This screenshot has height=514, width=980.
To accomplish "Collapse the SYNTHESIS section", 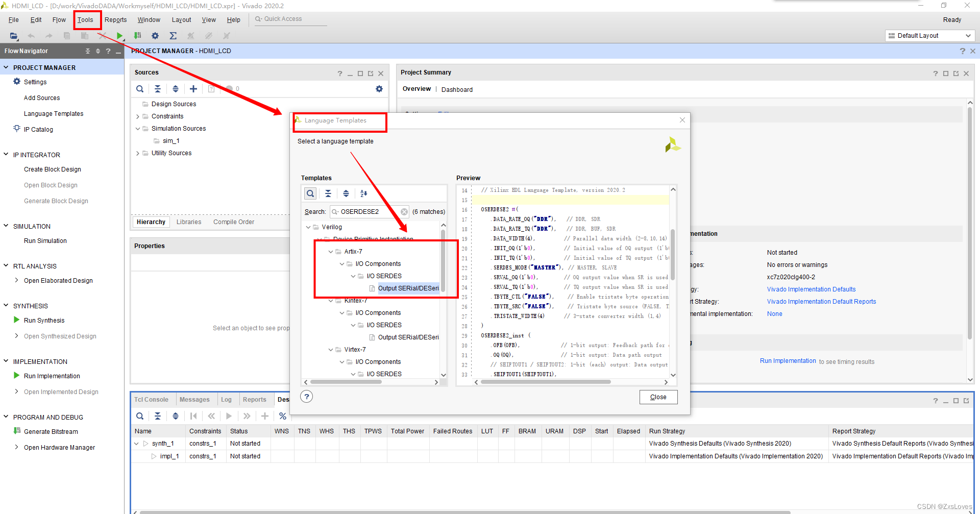I will click(x=6, y=305).
